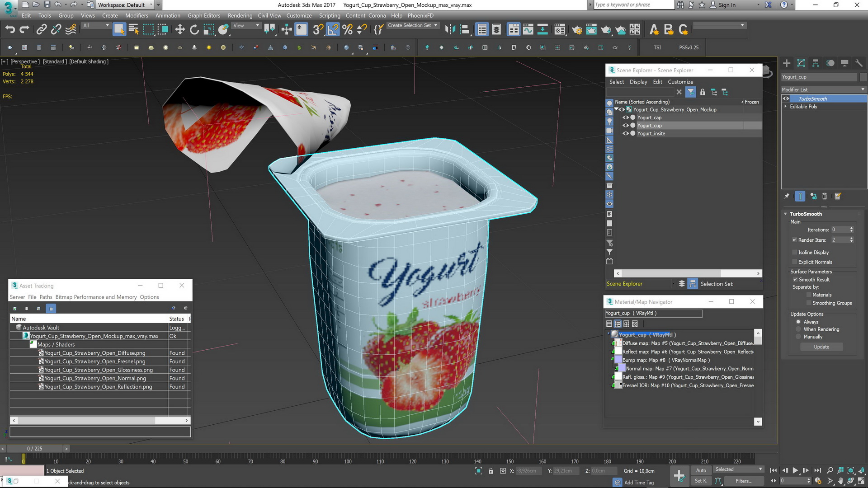Open Bitmap Performance and Memory menu
This screenshot has height=488, width=868.
[96, 297]
